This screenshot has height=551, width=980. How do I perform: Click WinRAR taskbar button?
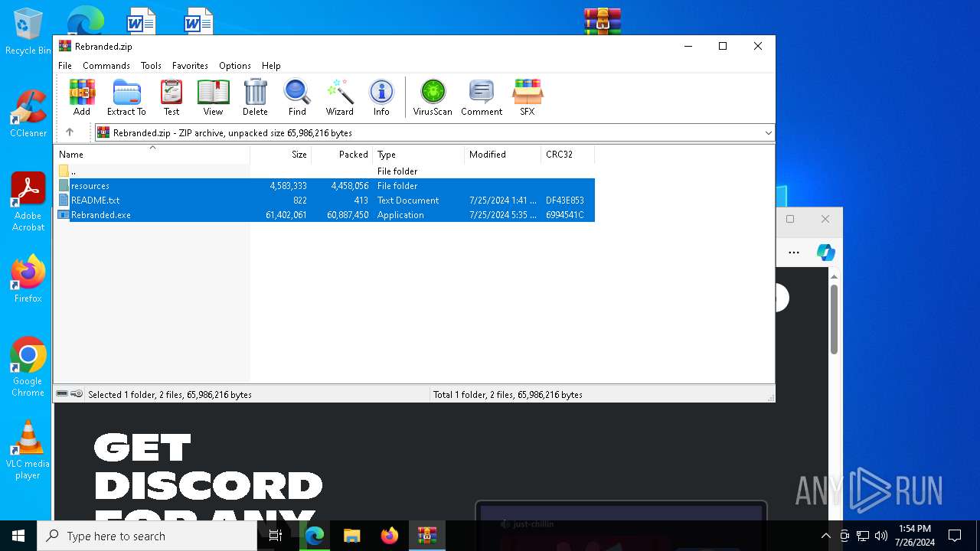426,536
